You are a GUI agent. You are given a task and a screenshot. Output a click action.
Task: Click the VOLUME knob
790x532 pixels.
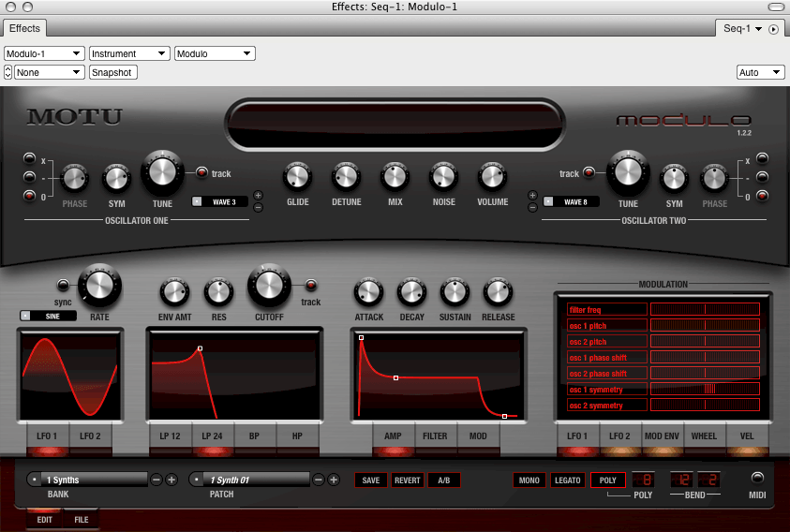coord(492,177)
